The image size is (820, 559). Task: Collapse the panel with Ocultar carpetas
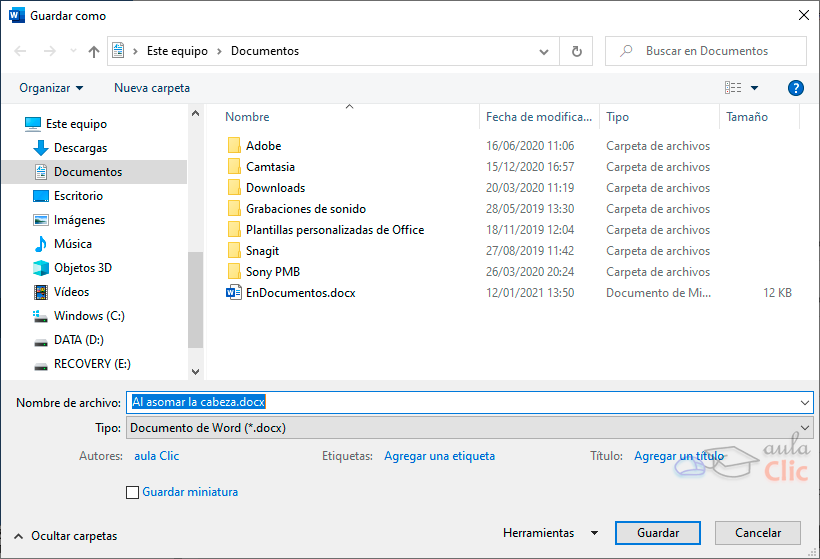(65, 536)
